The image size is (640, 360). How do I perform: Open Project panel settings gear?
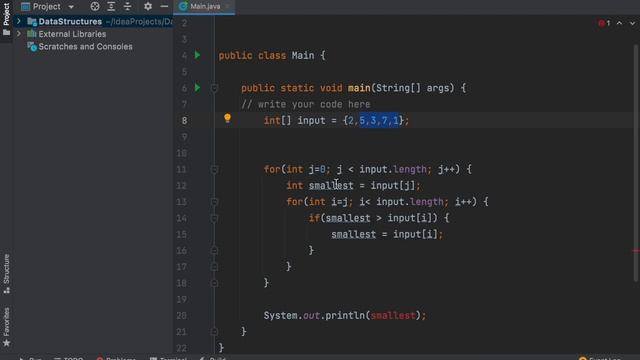point(148,7)
